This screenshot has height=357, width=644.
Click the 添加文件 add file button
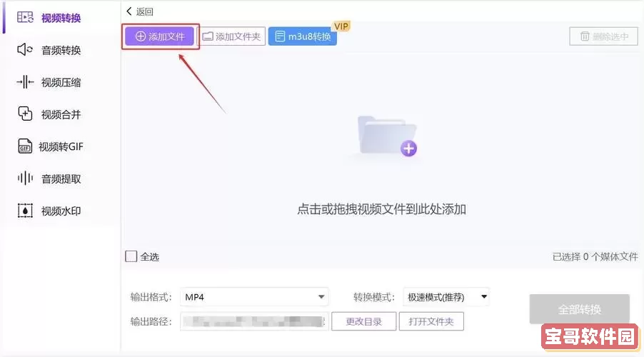click(x=160, y=36)
